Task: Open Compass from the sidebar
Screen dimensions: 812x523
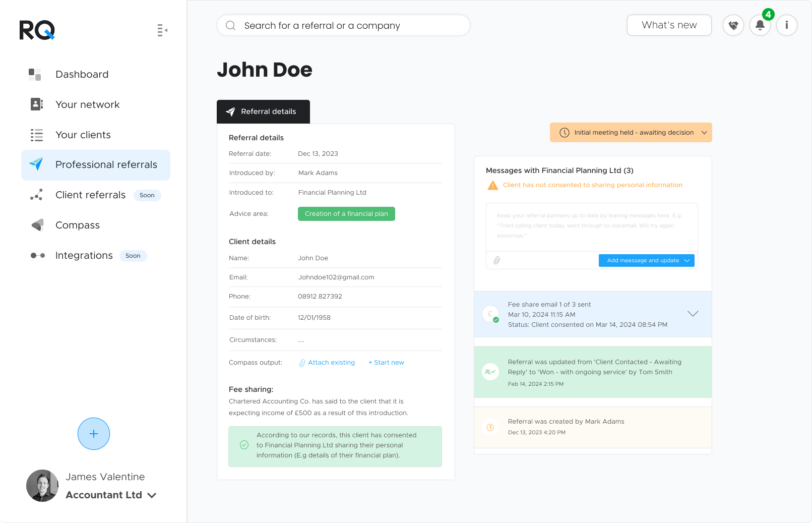Action: (x=77, y=225)
